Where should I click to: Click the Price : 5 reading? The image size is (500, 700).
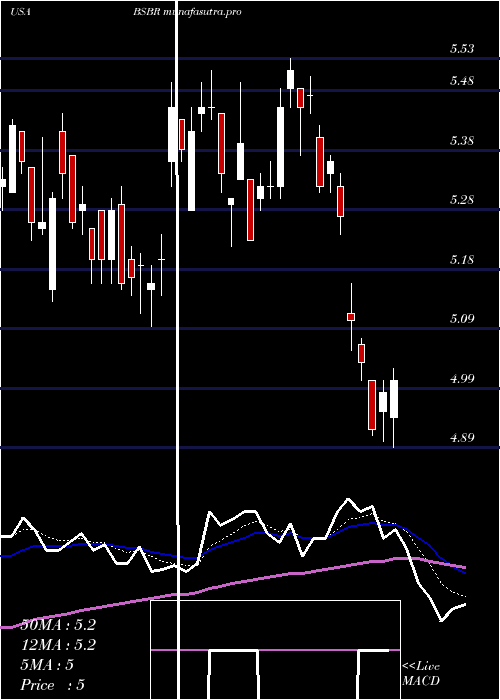pos(53,685)
